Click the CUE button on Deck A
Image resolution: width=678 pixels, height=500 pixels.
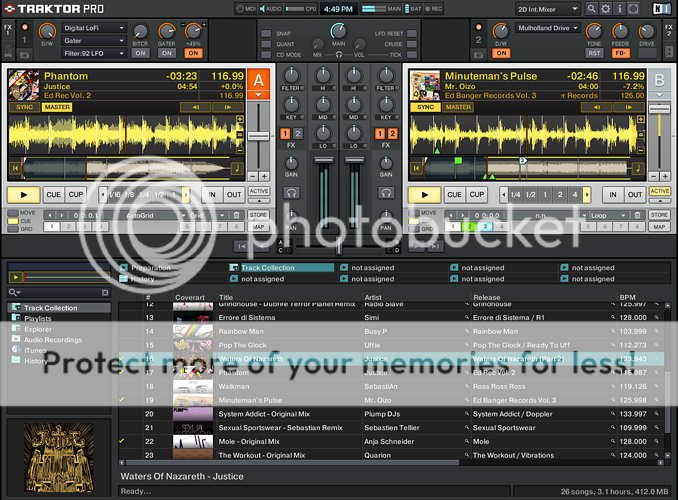[x=52, y=195]
